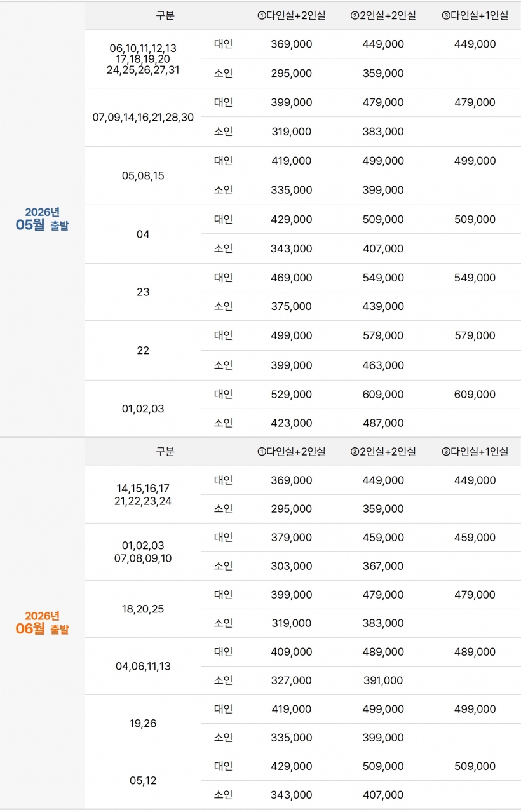Viewport: 521px width, 812px height.
Task: Select the May 01,02,03 date cell
Action: point(143,409)
